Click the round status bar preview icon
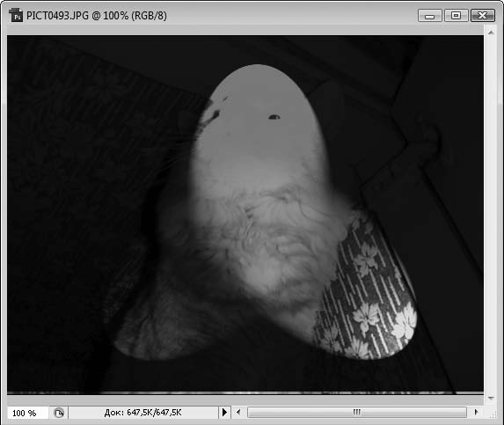This screenshot has height=425, width=504. pos(59,413)
